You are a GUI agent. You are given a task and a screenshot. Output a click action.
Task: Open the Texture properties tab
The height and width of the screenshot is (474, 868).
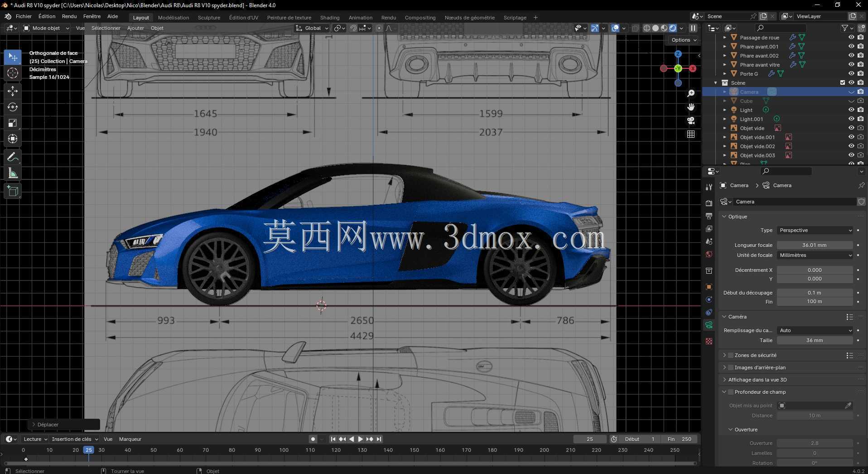(x=709, y=341)
